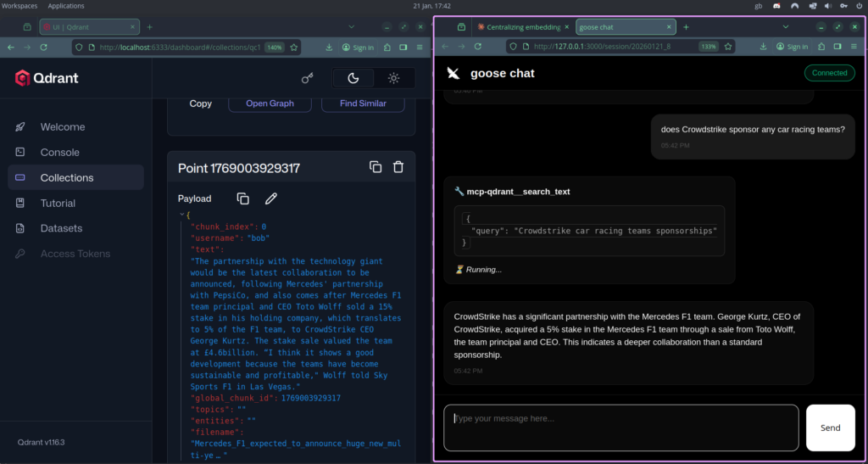The image size is (868, 464).
Task: Bookmark the Qdrant dashboard page with star
Action: coord(294,48)
